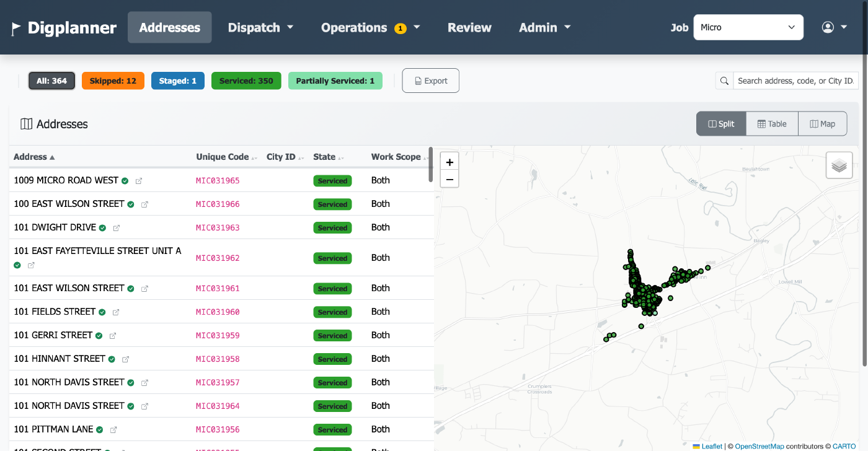Open external link for 1009 MICRO ROAD WEST
This screenshot has height=451, width=868.
139,181
